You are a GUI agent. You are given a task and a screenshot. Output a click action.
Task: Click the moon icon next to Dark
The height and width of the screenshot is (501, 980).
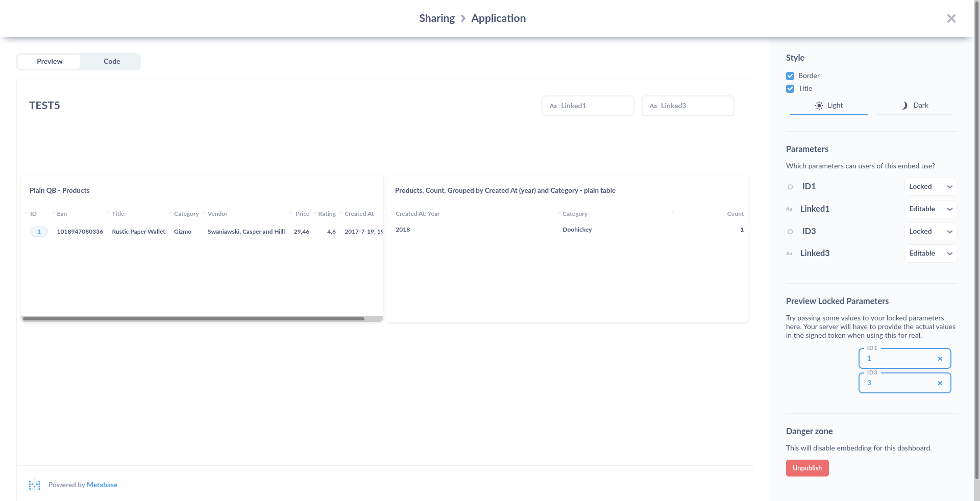[x=904, y=106]
